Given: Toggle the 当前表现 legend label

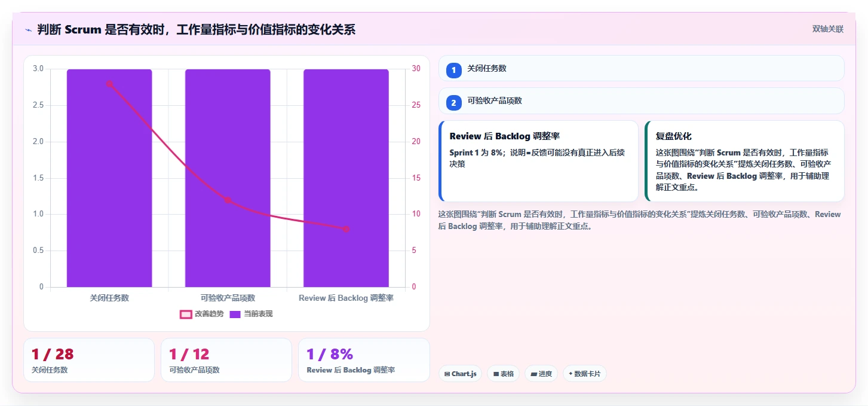Looking at the screenshot, I should (x=258, y=314).
